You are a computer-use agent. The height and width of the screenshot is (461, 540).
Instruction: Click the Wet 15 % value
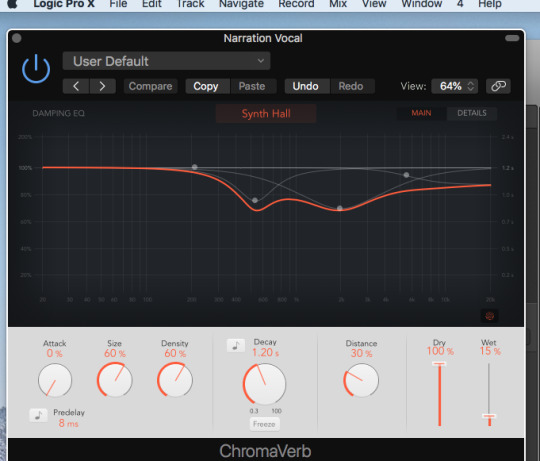point(490,351)
